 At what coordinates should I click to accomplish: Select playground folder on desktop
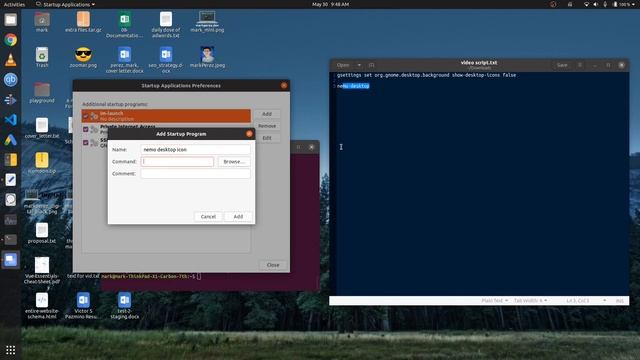(42, 93)
